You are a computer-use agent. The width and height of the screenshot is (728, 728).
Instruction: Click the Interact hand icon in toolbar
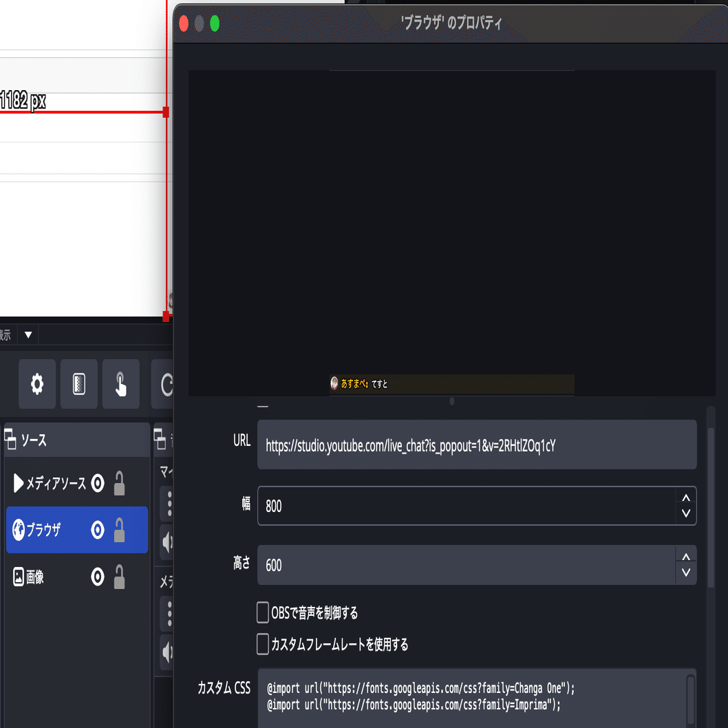pos(120,384)
